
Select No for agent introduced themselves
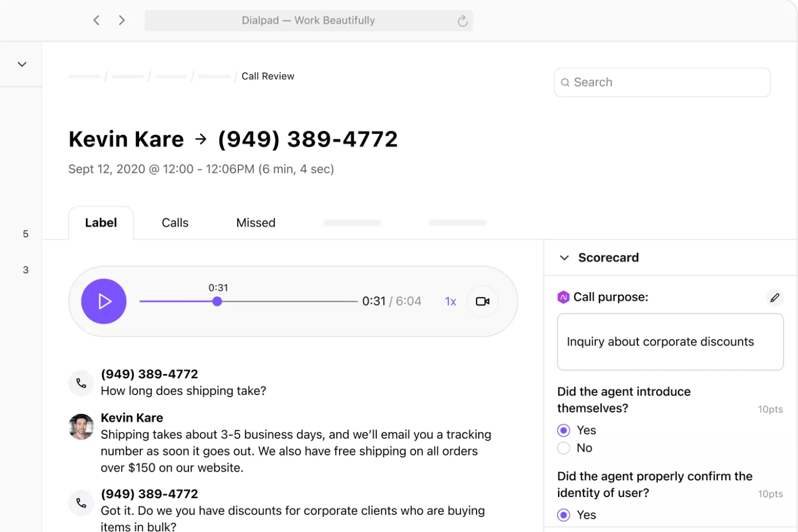tap(563, 448)
